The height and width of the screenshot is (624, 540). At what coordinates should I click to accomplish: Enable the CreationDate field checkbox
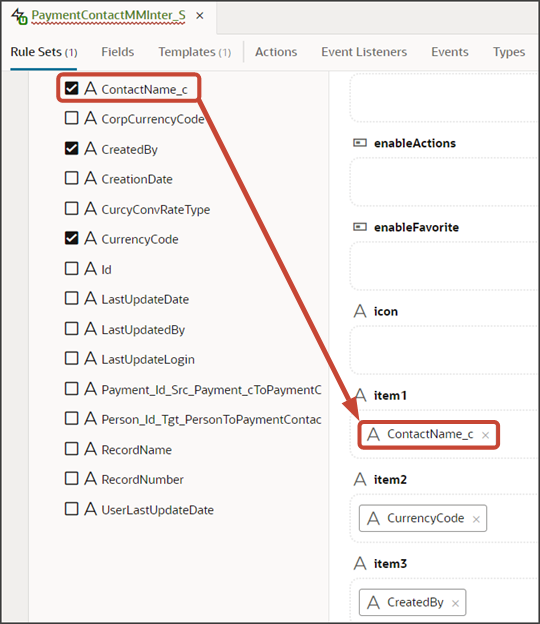click(x=72, y=178)
